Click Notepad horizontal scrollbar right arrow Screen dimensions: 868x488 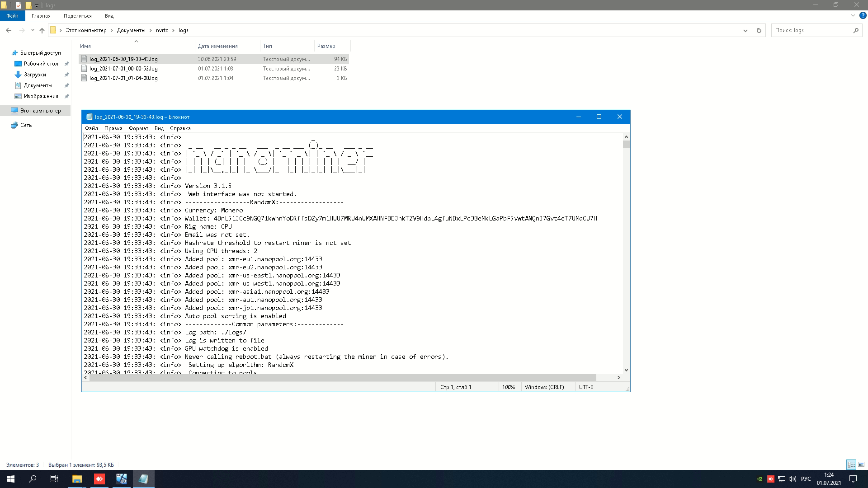[619, 377]
